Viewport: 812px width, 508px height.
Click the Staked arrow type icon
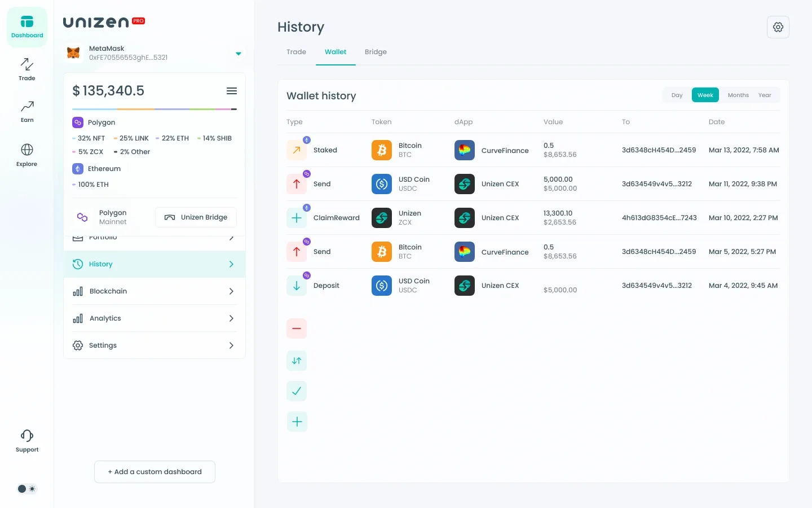pos(297,150)
